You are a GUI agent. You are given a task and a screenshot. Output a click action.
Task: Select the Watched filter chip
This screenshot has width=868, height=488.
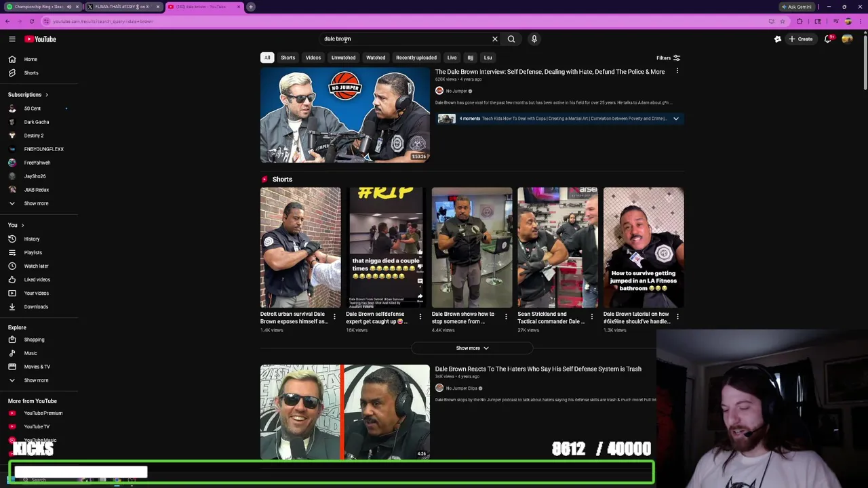click(x=376, y=58)
